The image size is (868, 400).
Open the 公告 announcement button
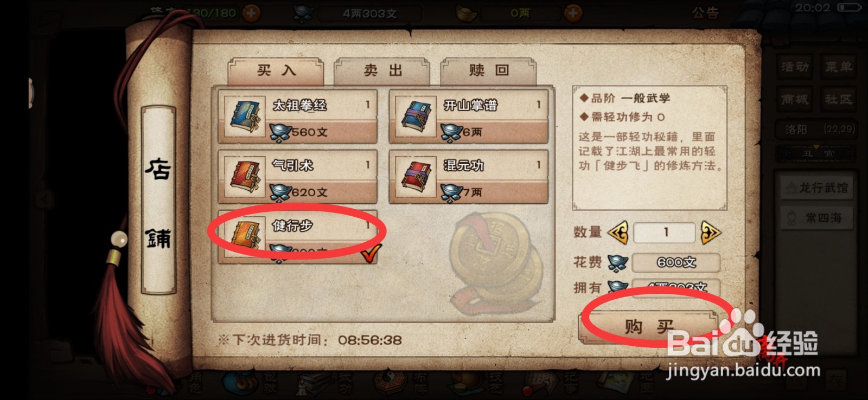coord(705,13)
